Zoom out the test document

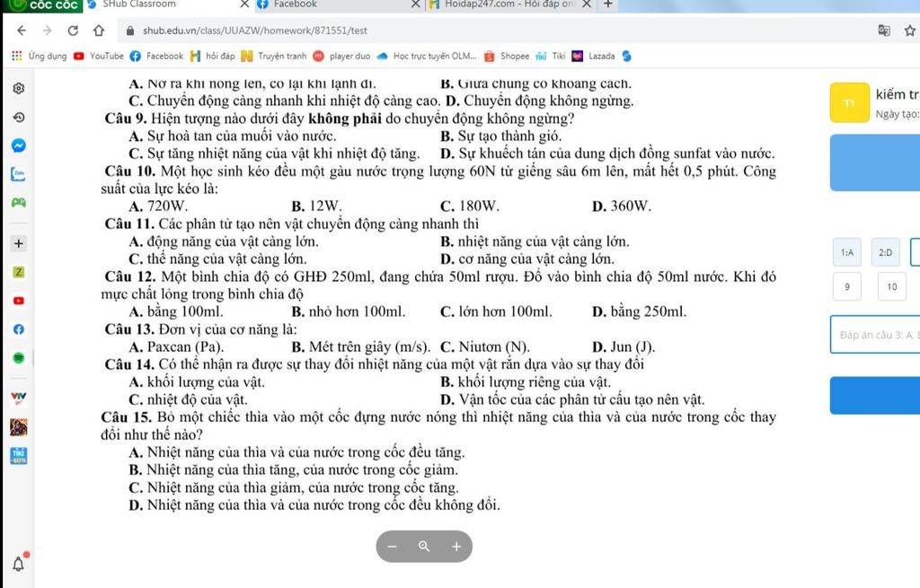point(393,547)
